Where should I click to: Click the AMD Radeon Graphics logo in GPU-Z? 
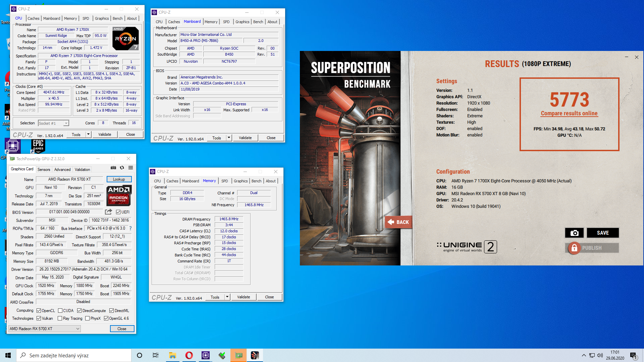119,195
